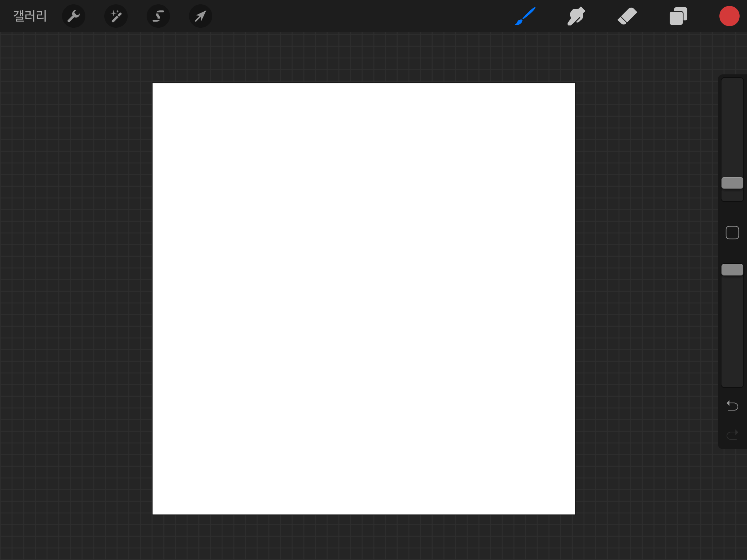Open the Actions wrench menu
This screenshot has width=747, height=560.
74,16
